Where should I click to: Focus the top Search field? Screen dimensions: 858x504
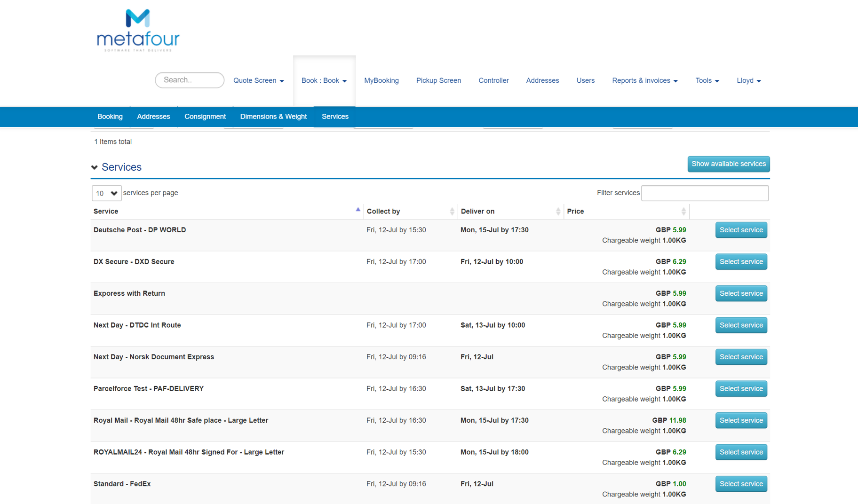click(x=190, y=80)
